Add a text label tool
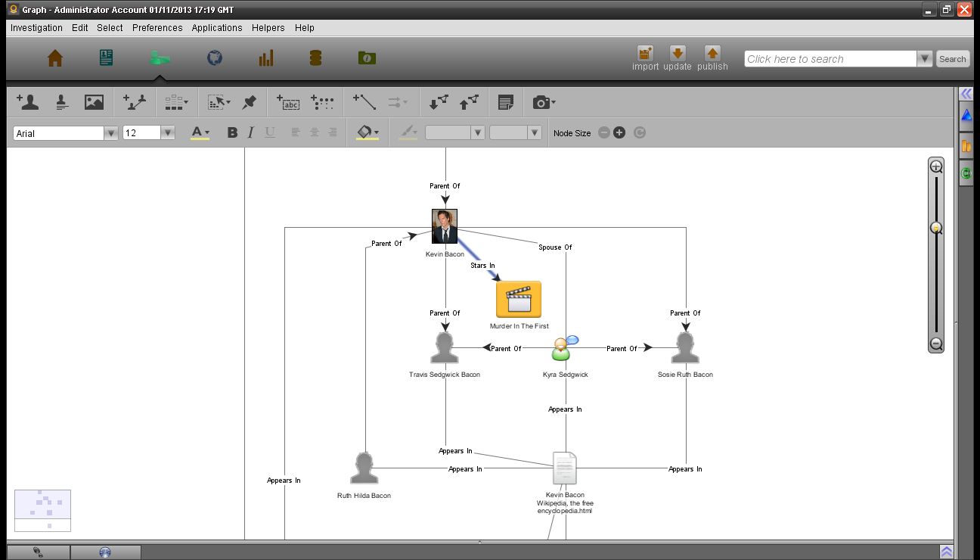Screen dimensions: 980x560 (x=288, y=101)
